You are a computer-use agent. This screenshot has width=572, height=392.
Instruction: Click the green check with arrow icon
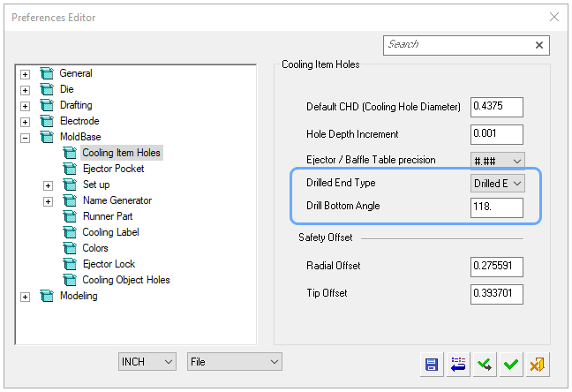[x=485, y=365]
